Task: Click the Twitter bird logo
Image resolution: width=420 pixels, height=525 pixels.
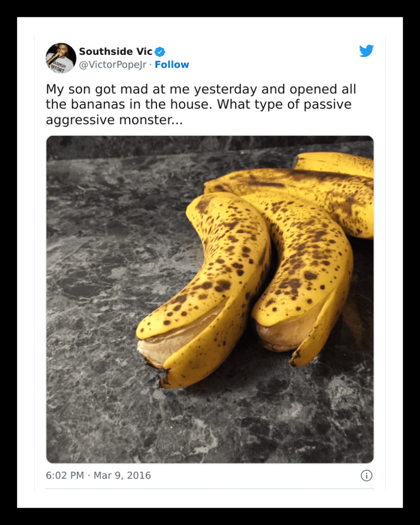Action: pyautogui.click(x=366, y=51)
